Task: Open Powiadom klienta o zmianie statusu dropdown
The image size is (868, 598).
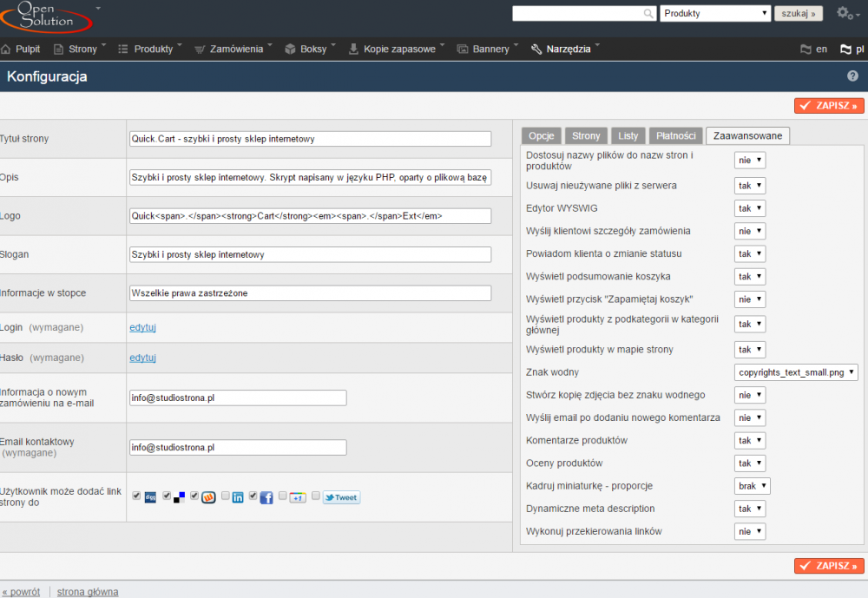Action: point(750,253)
